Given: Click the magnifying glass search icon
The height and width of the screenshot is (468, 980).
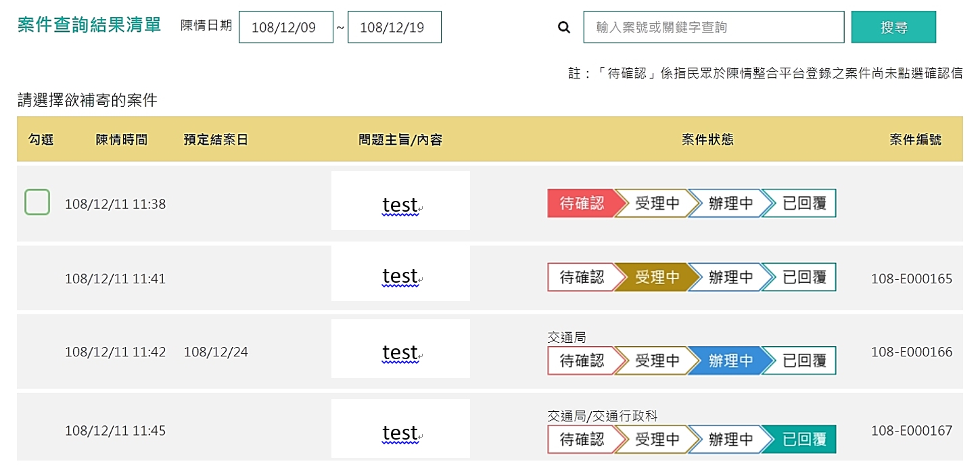Looking at the screenshot, I should [x=564, y=28].
